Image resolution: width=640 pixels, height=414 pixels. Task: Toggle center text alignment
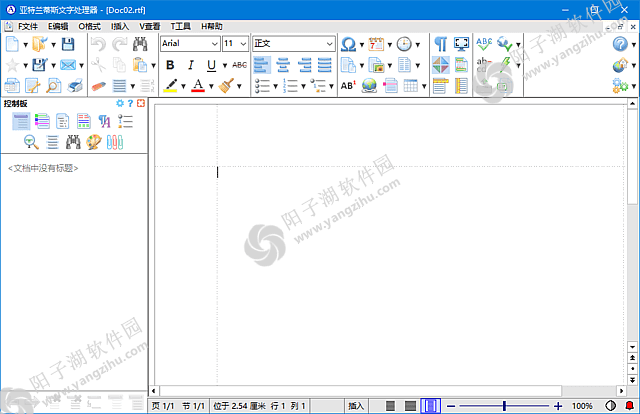coord(283,65)
